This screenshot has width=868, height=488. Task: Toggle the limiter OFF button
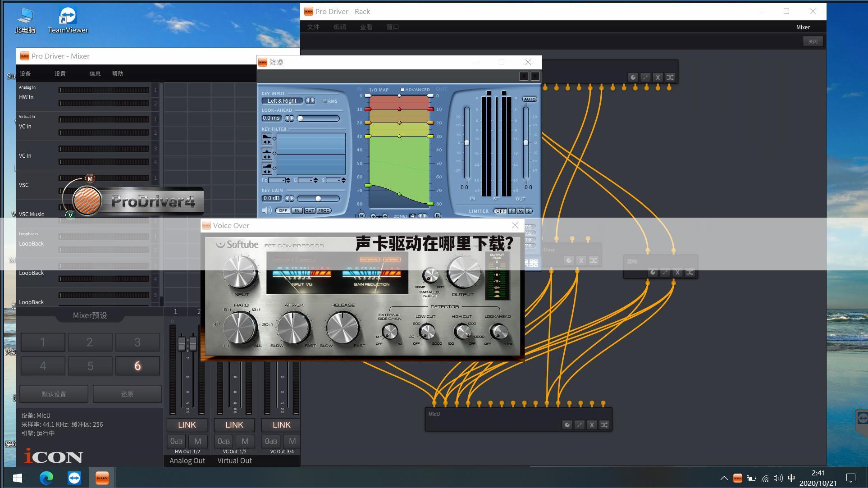[x=500, y=211]
